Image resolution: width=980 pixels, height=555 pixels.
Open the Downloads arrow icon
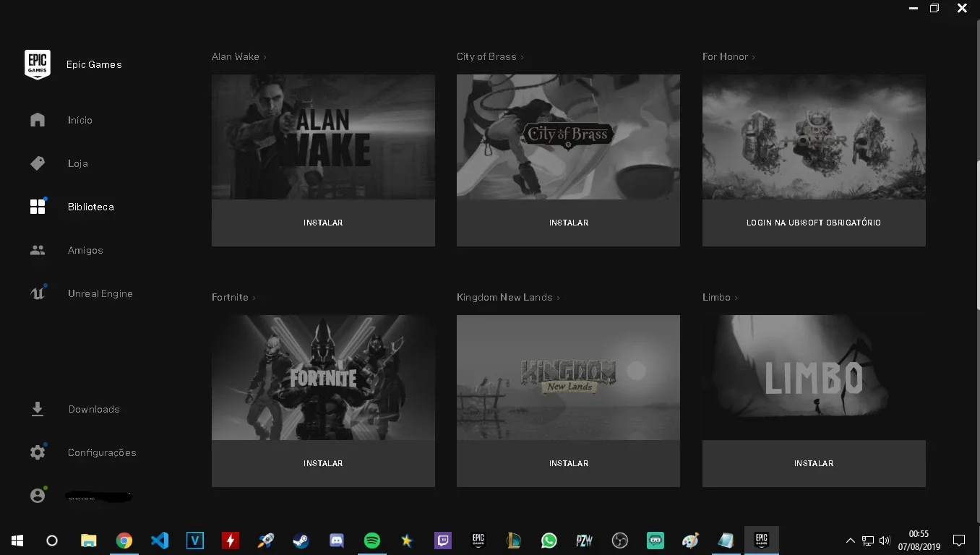tap(38, 409)
